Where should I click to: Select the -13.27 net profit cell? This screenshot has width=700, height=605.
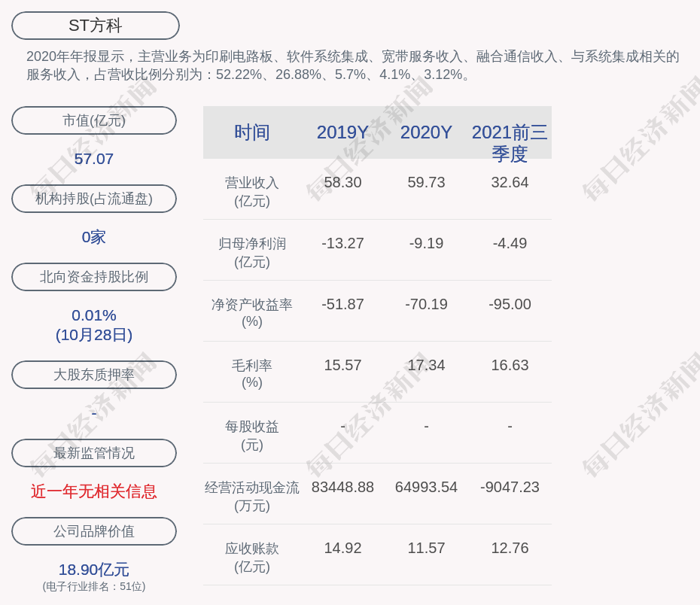click(343, 243)
